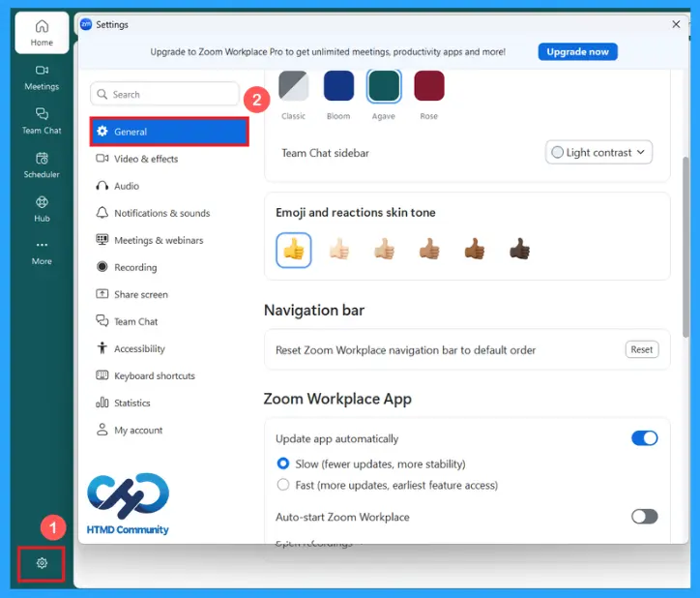
Task: Select the light skin tone thumbs-up
Action: tap(338, 250)
